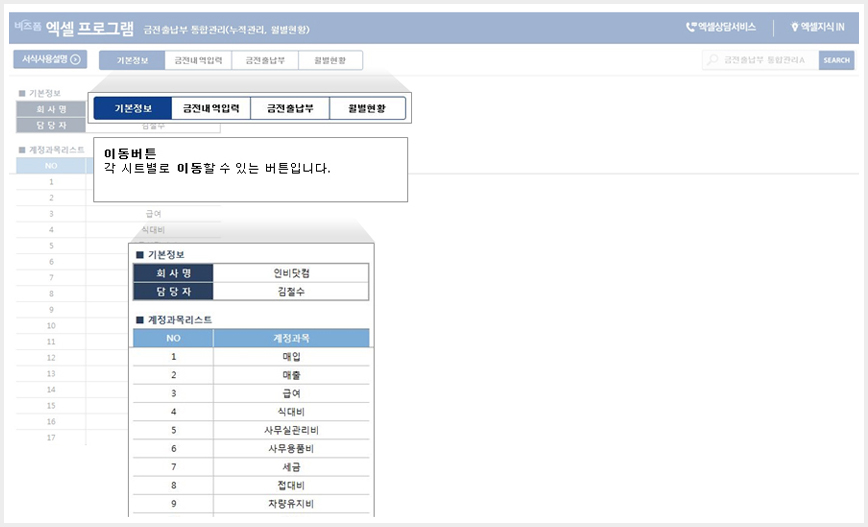Image resolution: width=868 pixels, height=527 pixels.
Task: Click the phone icon beside 엑셀상담서비스
Action: pyautogui.click(x=691, y=27)
